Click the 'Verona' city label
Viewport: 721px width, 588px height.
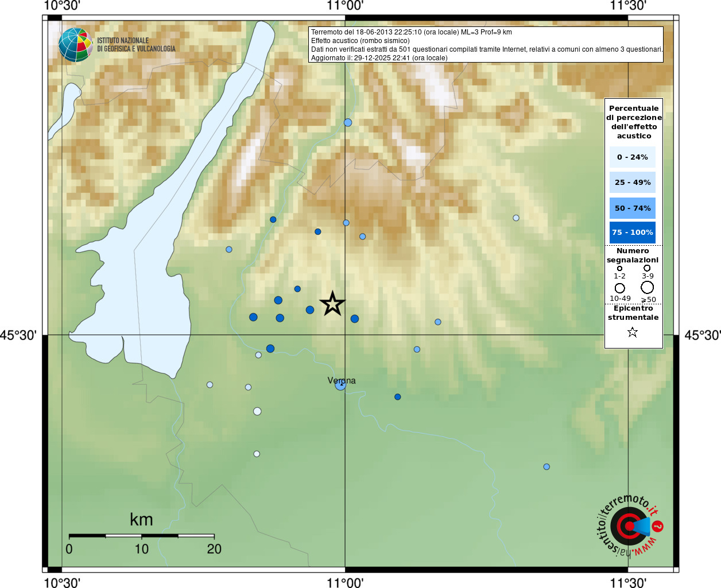[342, 380]
